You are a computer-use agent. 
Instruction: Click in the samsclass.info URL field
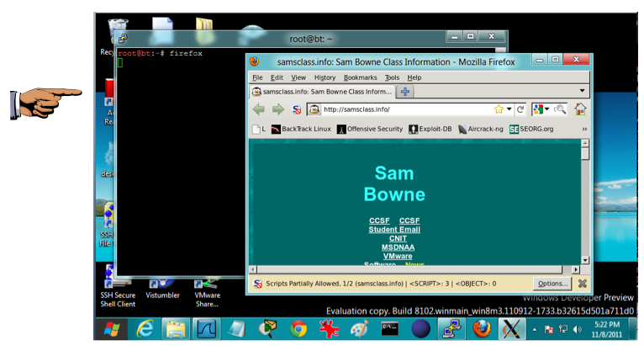tap(407, 109)
